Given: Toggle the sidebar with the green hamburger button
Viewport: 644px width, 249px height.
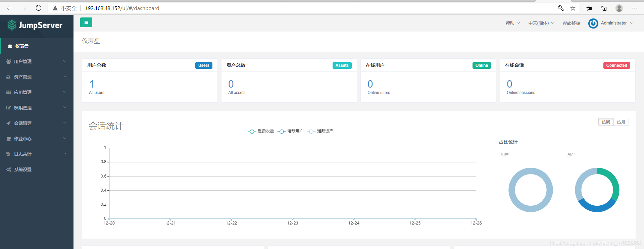Looking at the screenshot, I should tap(86, 22).
